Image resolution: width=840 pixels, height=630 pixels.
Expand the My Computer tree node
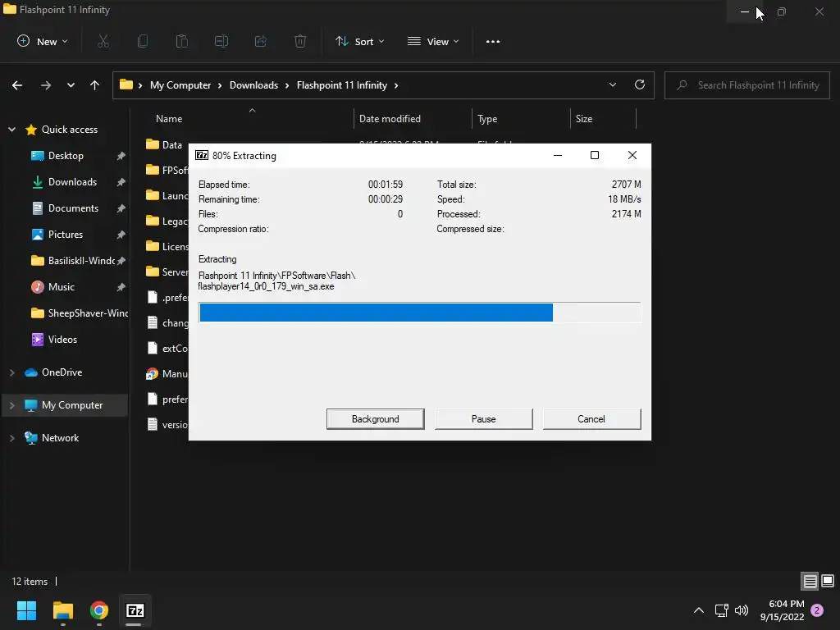(11, 405)
